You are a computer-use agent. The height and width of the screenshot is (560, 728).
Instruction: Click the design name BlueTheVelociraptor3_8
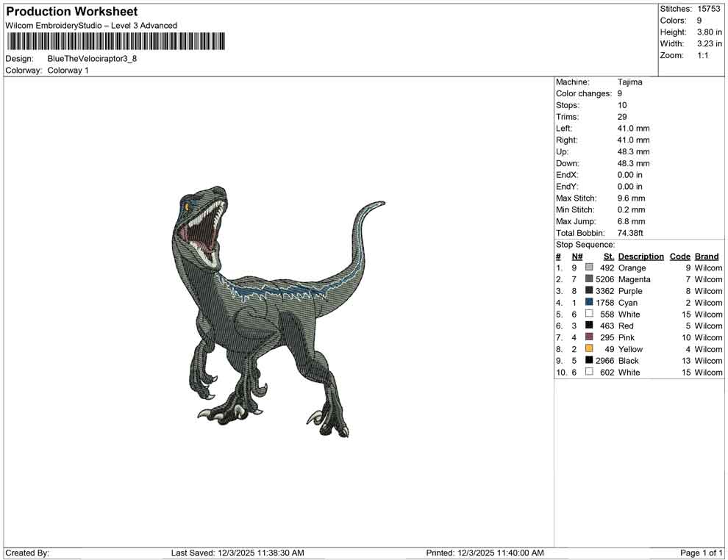(93, 59)
